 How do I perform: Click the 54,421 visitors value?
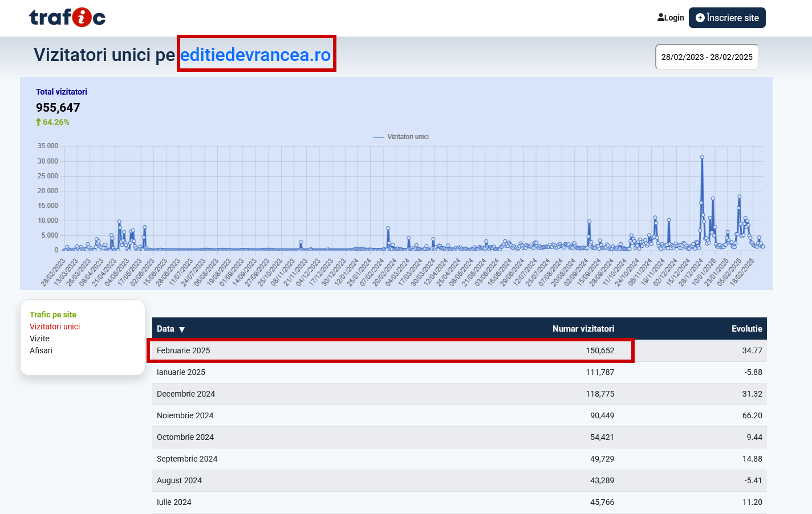[x=602, y=437]
